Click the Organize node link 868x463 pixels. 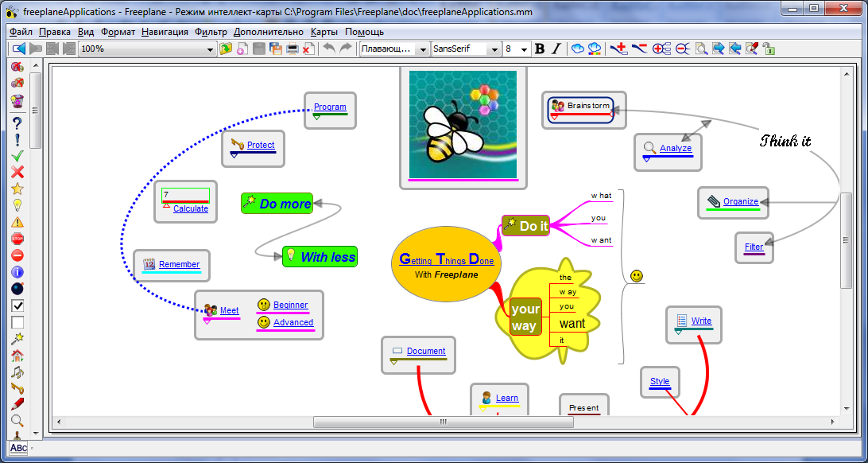tap(741, 201)
